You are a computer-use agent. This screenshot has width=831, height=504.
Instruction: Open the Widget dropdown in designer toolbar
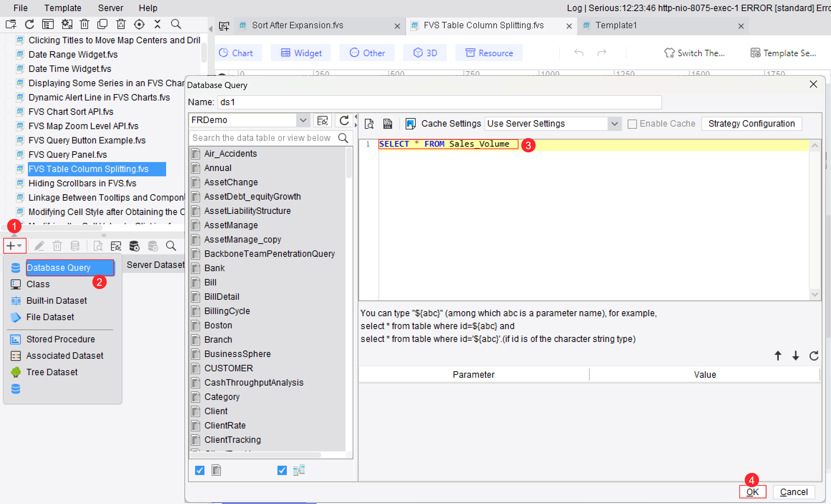pos(301,53)
